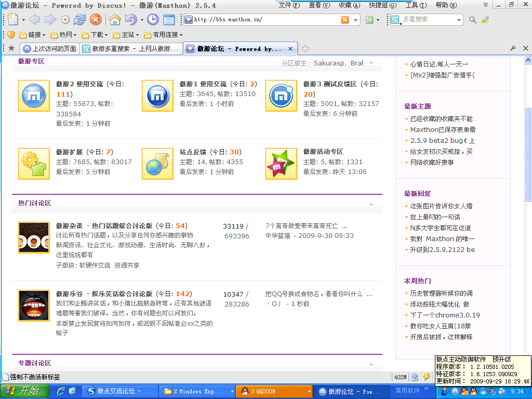Switch to 上次访问的页面 tab

(x=49, y=48)
